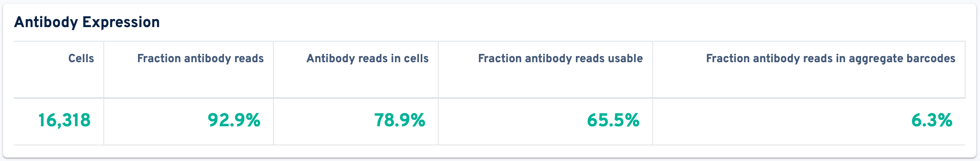Viewport: 980px width, 161px height.
Task: Click the Fraction antibody reads usable header
Action: tap(560, 58)
